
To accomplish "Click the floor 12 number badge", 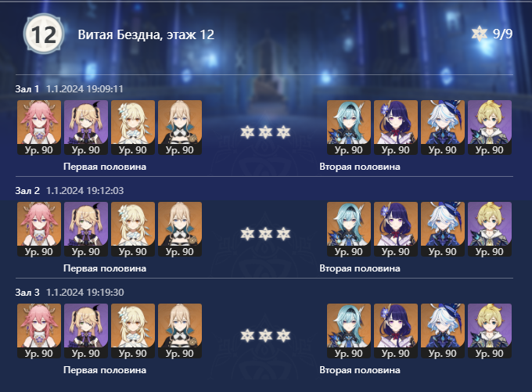I will [x=44, y=34].
